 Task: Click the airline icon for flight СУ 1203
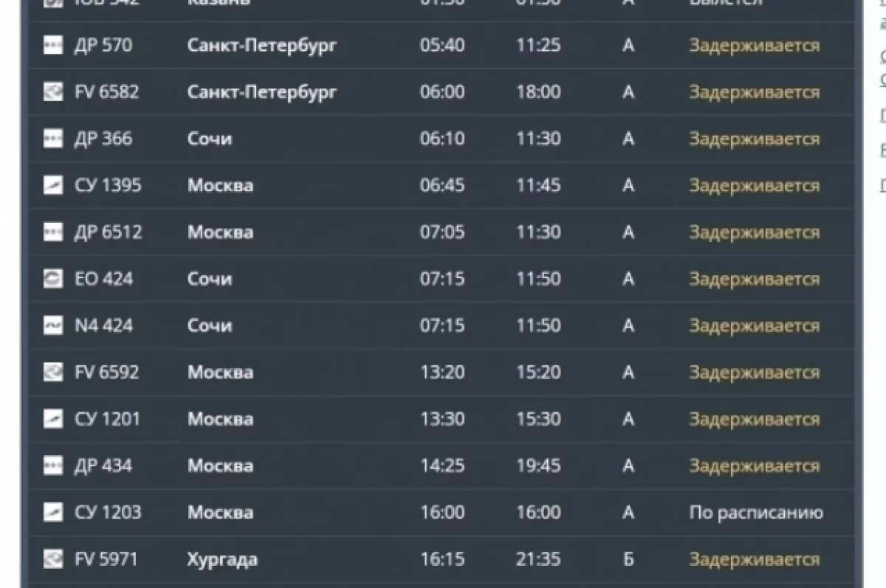pos(52,512)
